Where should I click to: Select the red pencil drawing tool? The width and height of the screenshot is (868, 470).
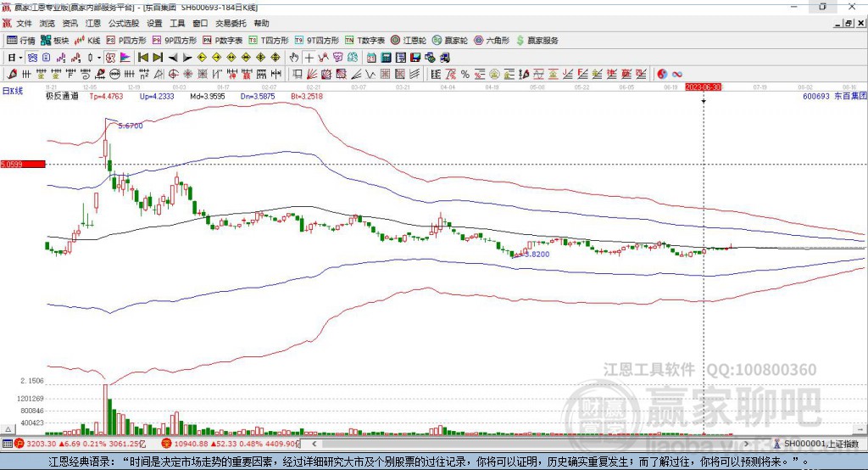12,74
